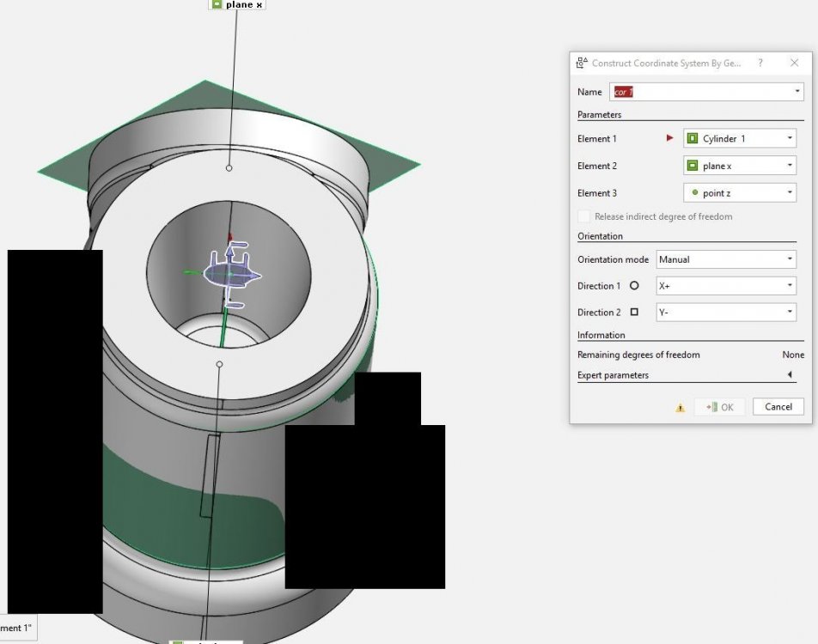The image size is (818, 644).
Task: Click the yellow warning triangle icon
Action: pyautogui.click(x=680, y=408)
